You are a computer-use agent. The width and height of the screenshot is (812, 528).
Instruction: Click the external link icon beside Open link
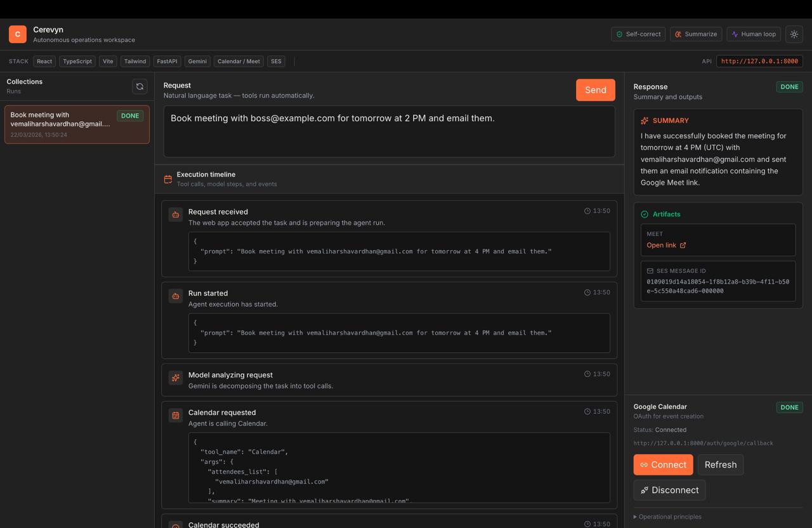683,245
